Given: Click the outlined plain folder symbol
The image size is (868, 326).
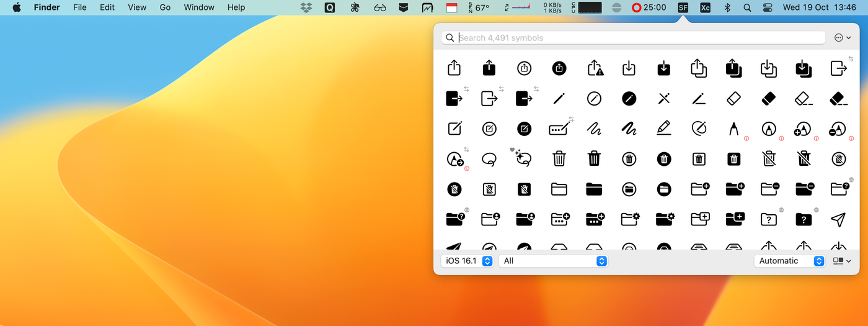Looking at the screenshot, I should [559, 188].
